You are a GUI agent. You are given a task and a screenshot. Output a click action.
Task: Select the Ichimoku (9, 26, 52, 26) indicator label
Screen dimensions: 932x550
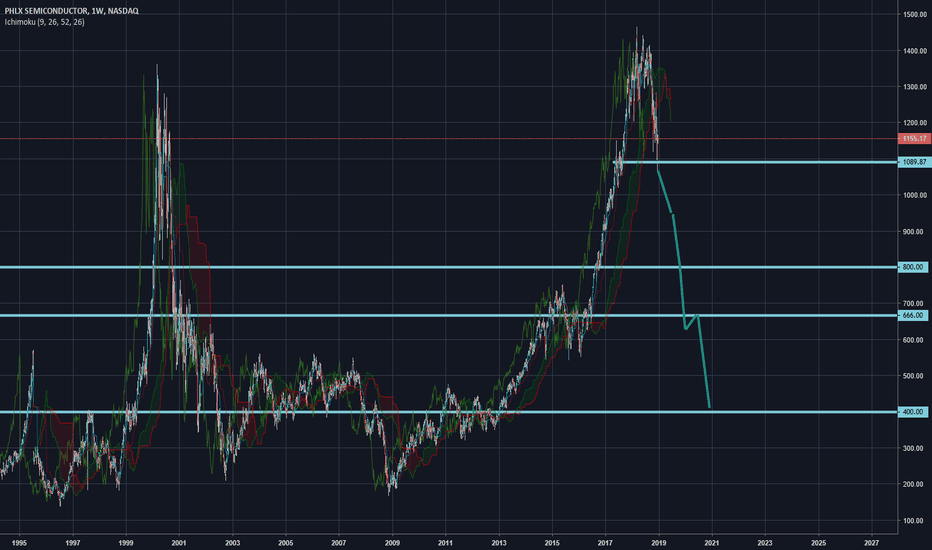(45, 22)
